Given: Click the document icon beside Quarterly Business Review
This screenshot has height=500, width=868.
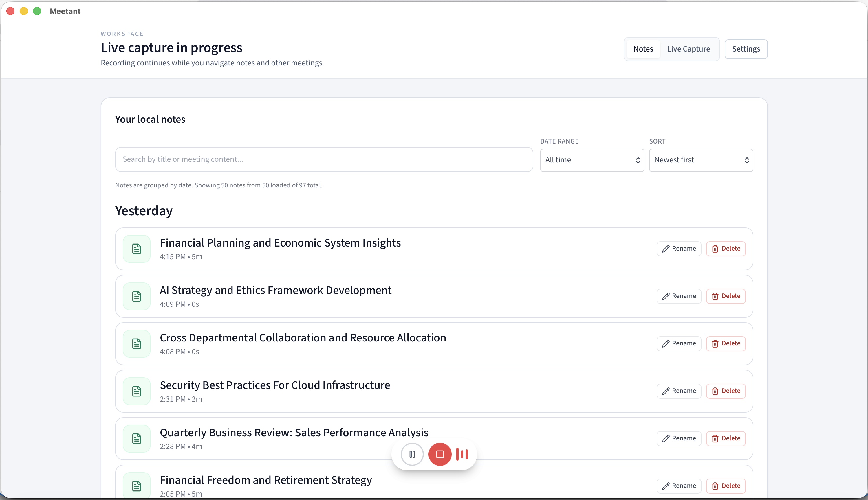Looking at the screenshot, I should [x=136, y=439].
